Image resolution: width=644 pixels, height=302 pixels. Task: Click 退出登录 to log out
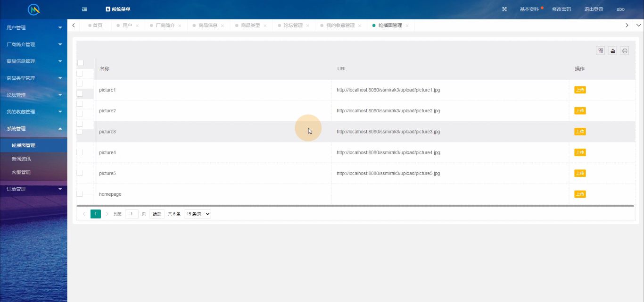pyautogui.click(x=594, y=9)
